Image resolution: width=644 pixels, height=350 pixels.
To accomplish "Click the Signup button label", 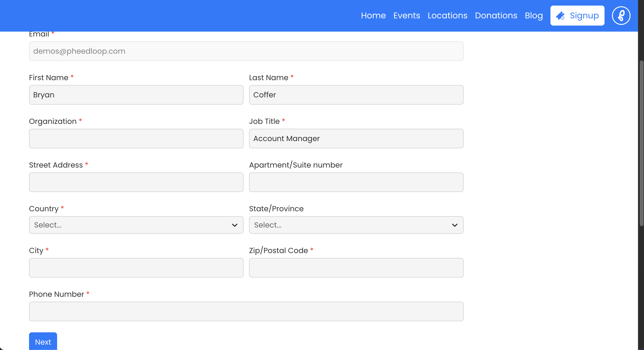I will pos(584,16).
